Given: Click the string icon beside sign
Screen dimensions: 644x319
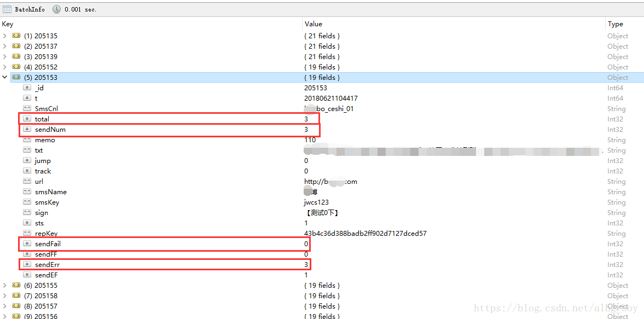Looking at the screenshot, I should (27, 213).
